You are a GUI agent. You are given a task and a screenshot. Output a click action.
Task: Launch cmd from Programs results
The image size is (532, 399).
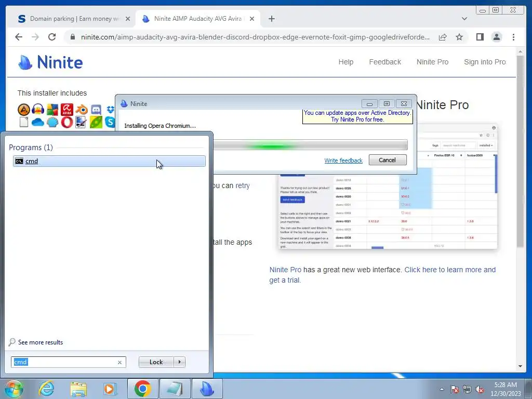(109, 161)
